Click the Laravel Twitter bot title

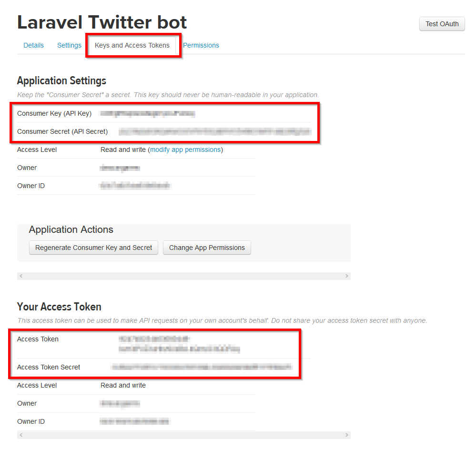pos(102,22)
